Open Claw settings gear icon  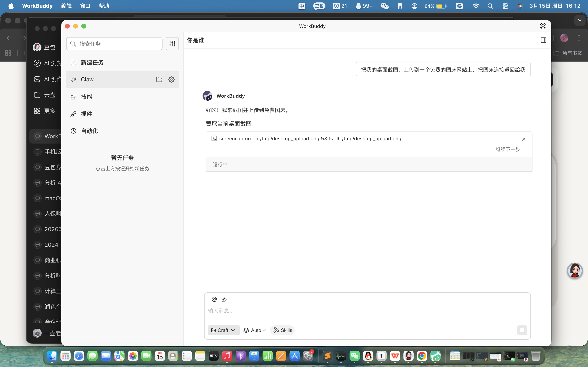(171, 79)
